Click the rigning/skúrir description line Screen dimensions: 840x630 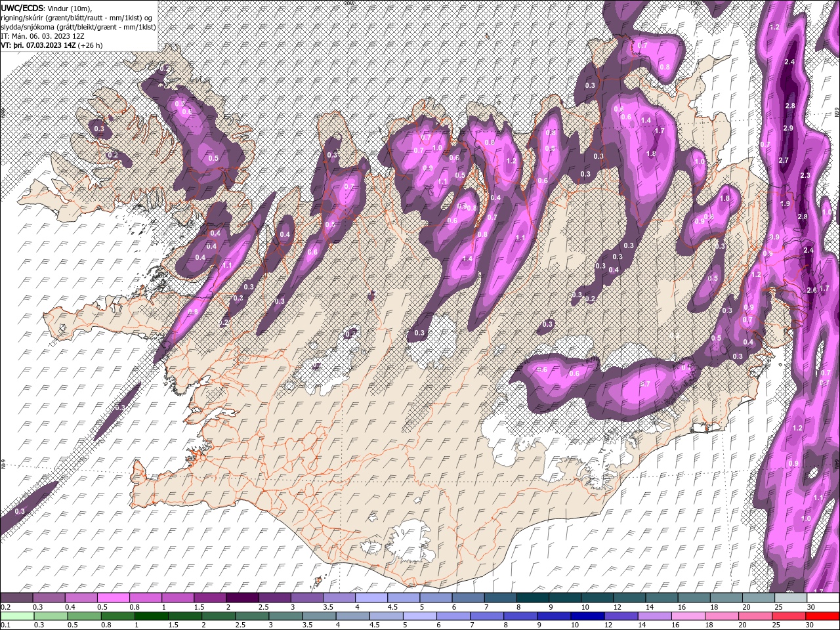click(x=76, y=17)
